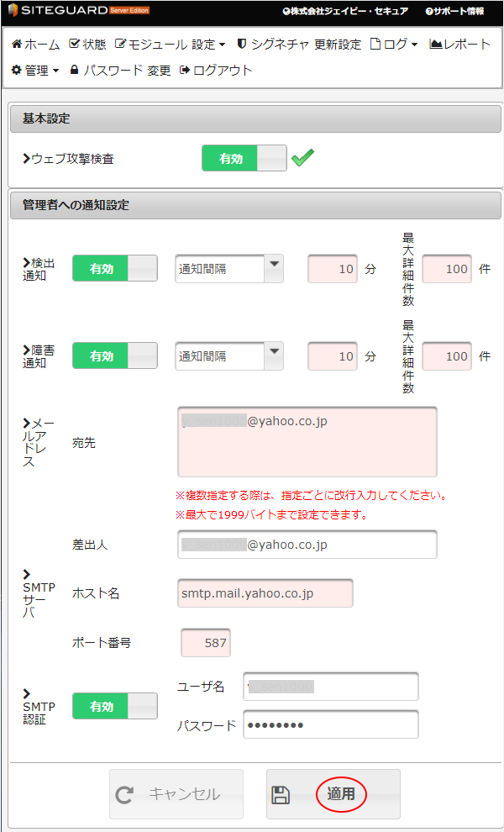Click the 検出通知 interval minutes field
This screenshot has height=832, width=504.
[x=333, y=268]
